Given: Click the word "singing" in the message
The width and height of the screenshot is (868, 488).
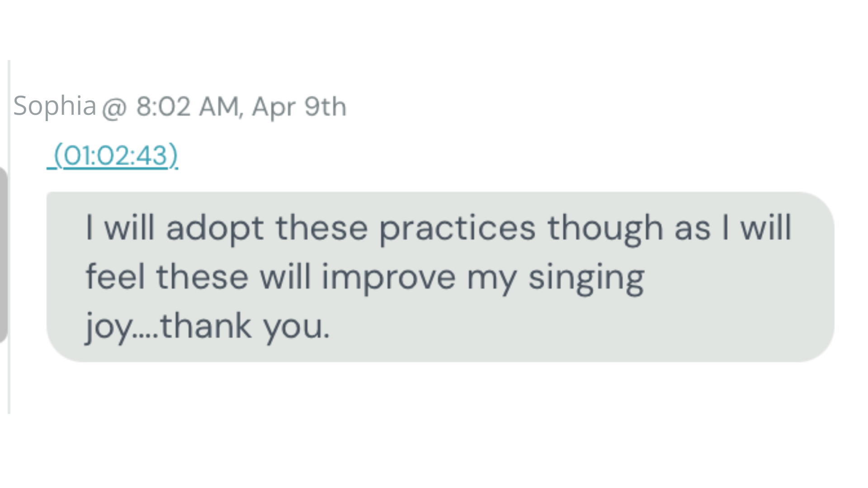Looking at the screenshot, I should [586, 277].
